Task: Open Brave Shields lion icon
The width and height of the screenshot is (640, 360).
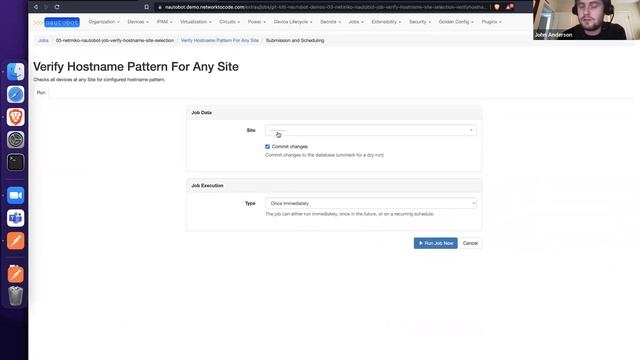Action: coord(497,7)
